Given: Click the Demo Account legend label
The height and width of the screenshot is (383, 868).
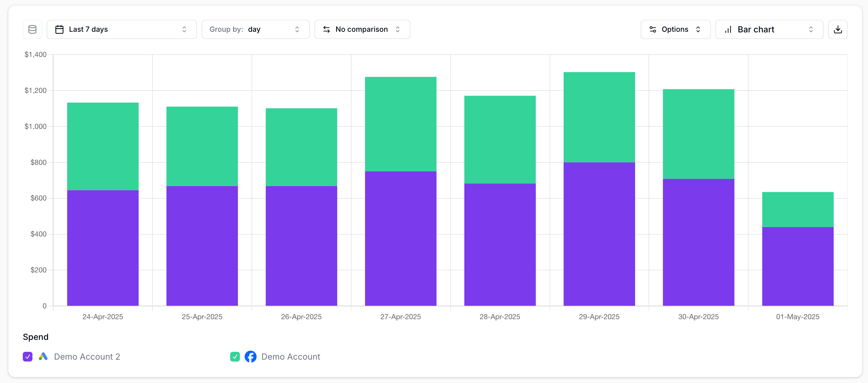Looking at the screenshot, I should coord(291,356).
